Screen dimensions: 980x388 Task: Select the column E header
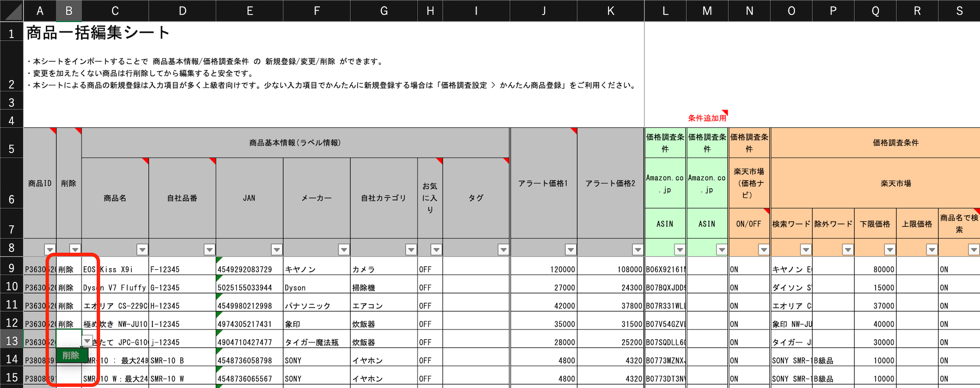click(x=249, y=11)
